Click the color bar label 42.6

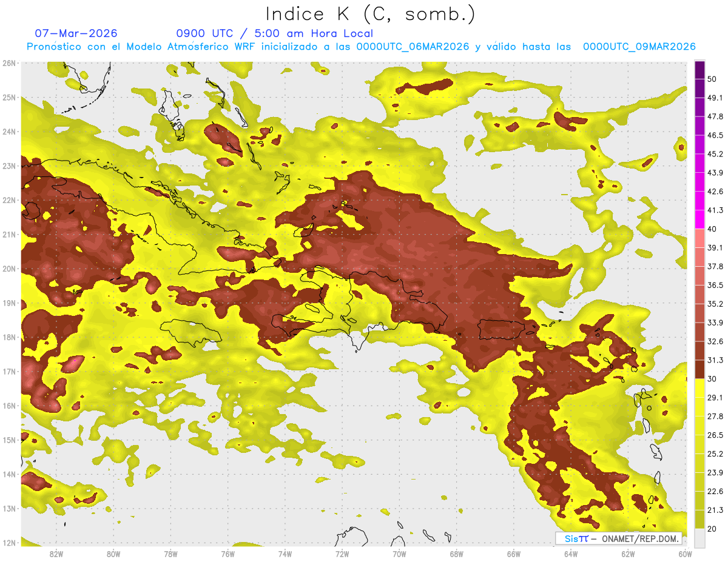715,192
